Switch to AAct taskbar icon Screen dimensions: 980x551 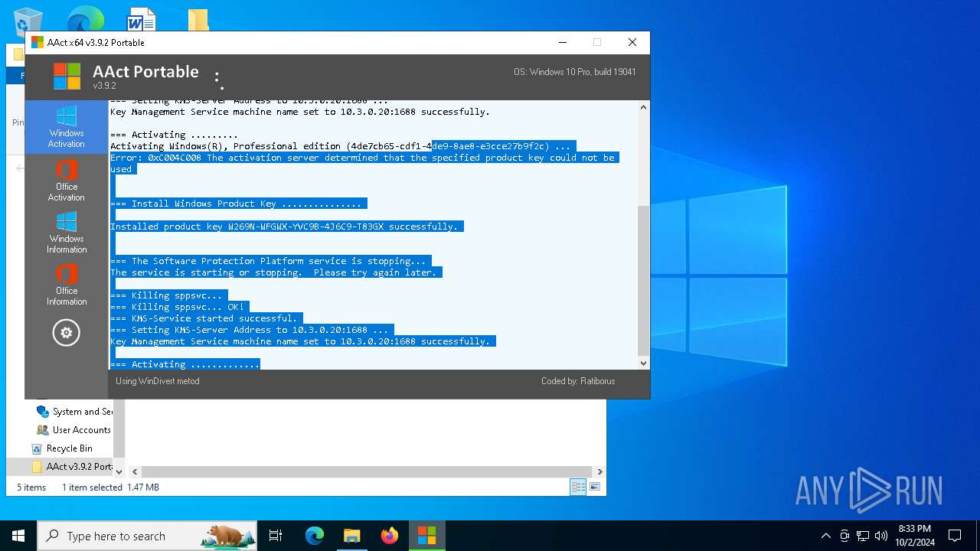click(x=426, y=536)
